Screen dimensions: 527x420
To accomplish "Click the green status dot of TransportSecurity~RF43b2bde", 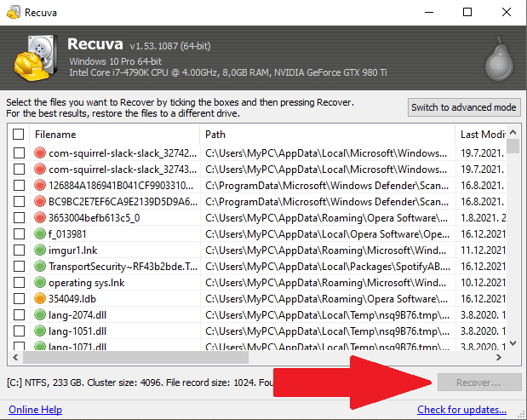I will click(40, 266).
